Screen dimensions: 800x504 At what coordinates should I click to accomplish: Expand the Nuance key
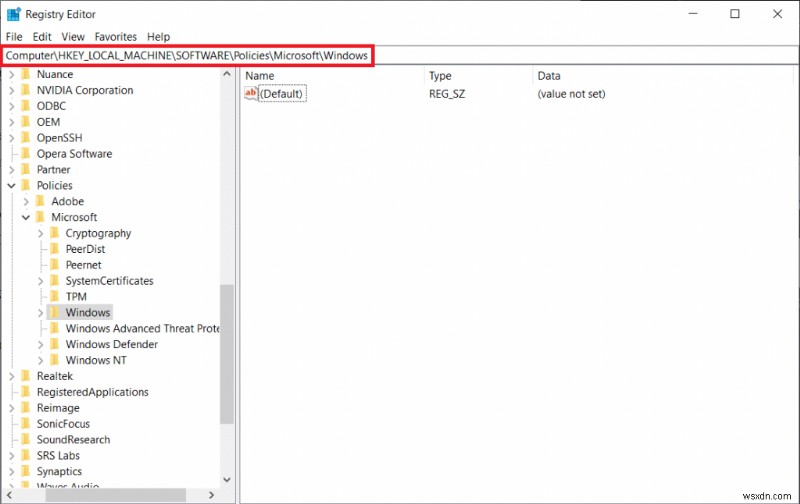(11, 74)
